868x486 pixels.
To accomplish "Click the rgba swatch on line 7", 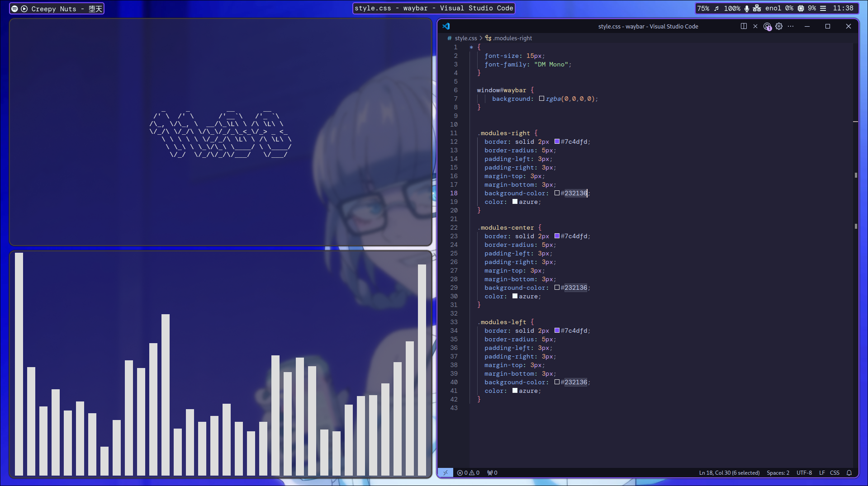I will tap(541, 99).
